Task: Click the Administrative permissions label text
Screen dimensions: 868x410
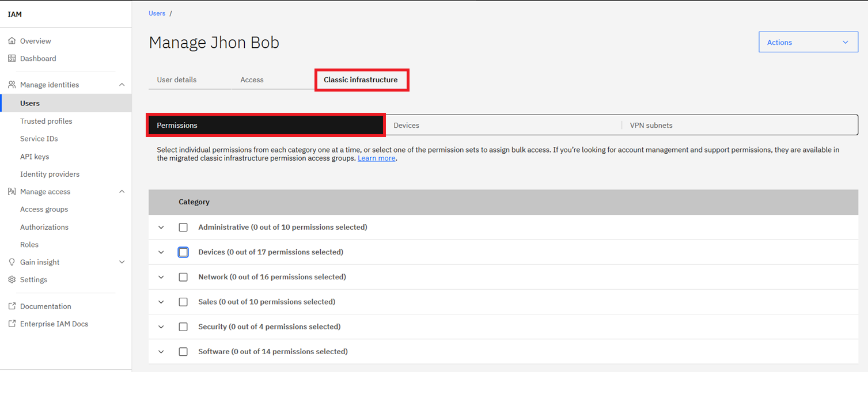Action: click(x=283, y=227)
